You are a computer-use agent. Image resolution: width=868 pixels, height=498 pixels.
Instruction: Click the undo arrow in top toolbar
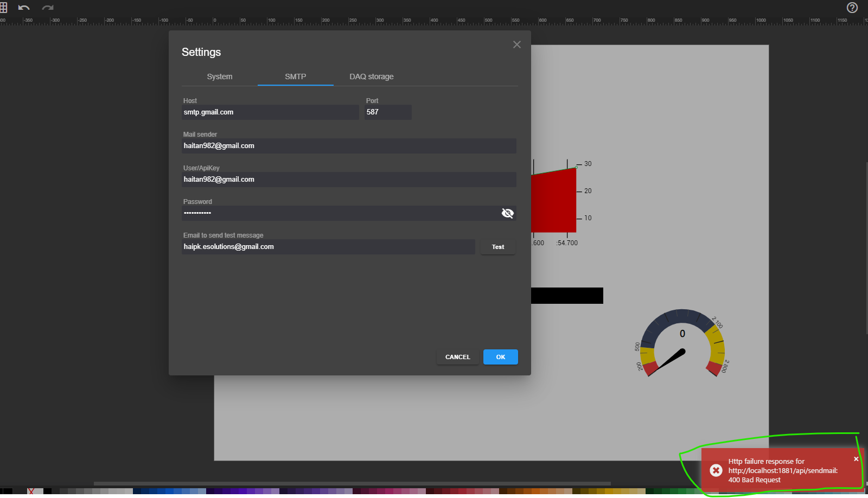tap(24, 8)
